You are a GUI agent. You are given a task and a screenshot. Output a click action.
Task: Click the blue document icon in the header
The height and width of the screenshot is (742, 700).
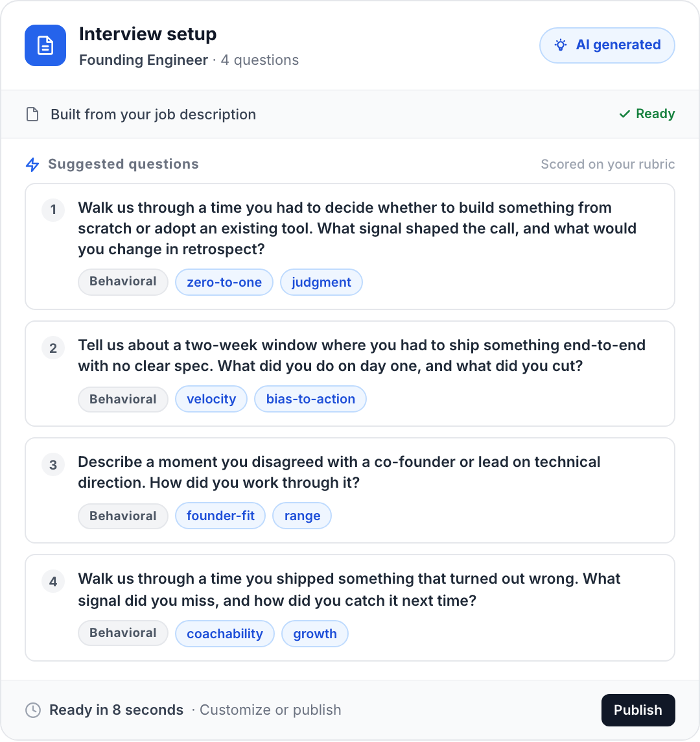tap(45, 45)
